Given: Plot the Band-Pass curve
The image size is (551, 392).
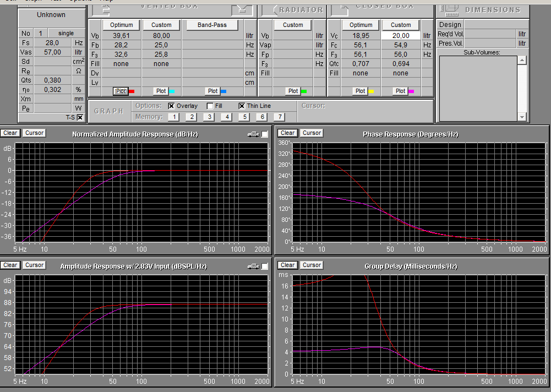Looking at the screenshot, I should coord(212,91).
